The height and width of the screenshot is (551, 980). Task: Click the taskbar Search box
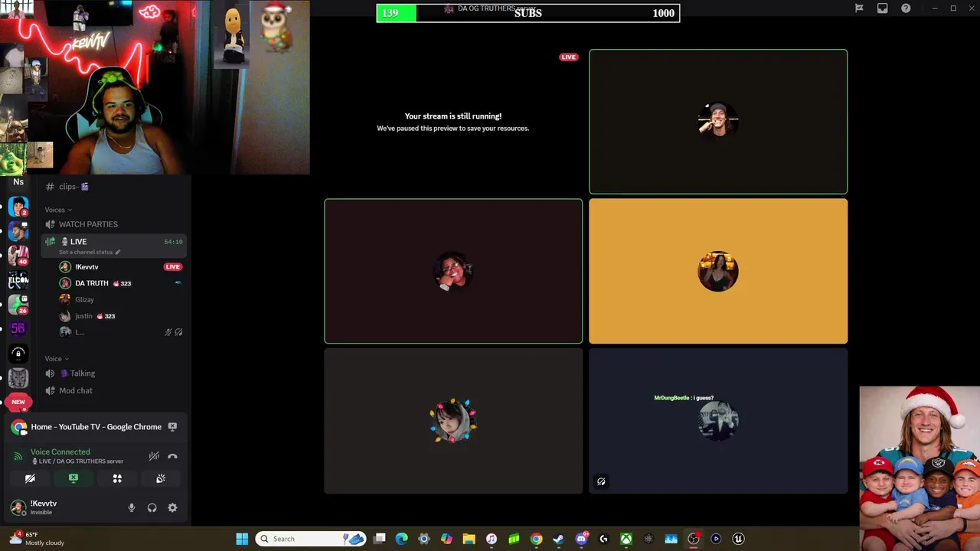point(311,539)
